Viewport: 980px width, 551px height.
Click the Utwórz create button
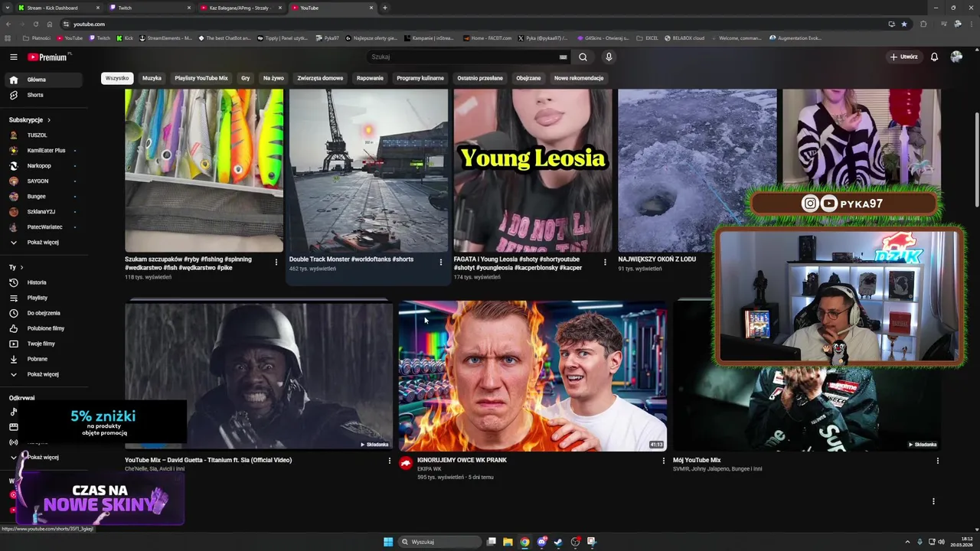pos(903,57)
